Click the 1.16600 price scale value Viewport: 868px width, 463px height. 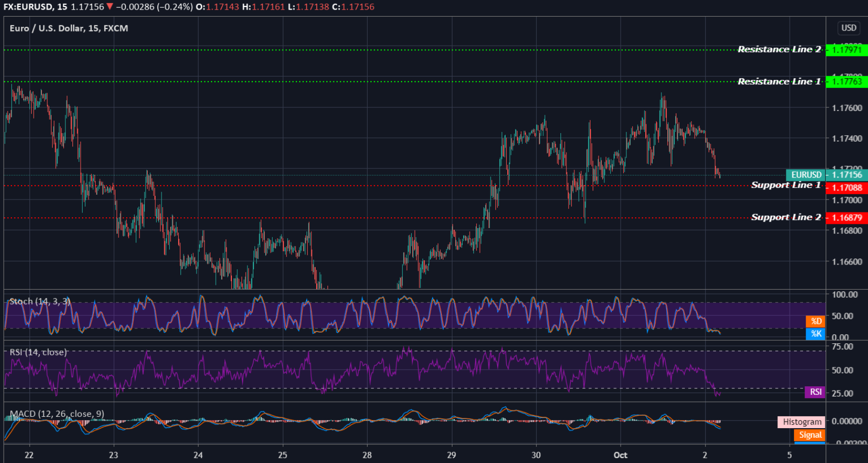pyautogui.click(x=847, y=262)
